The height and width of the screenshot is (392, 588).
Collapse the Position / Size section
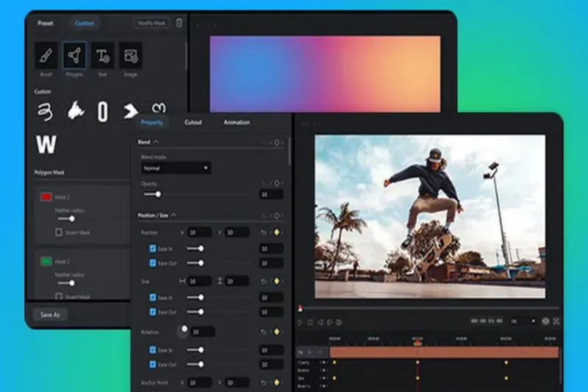point(173,215)
